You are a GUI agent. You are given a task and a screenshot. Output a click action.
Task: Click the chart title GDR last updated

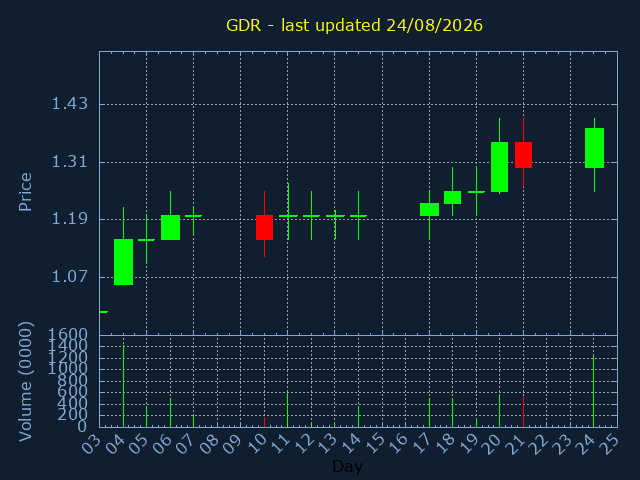tap(354, 25)
